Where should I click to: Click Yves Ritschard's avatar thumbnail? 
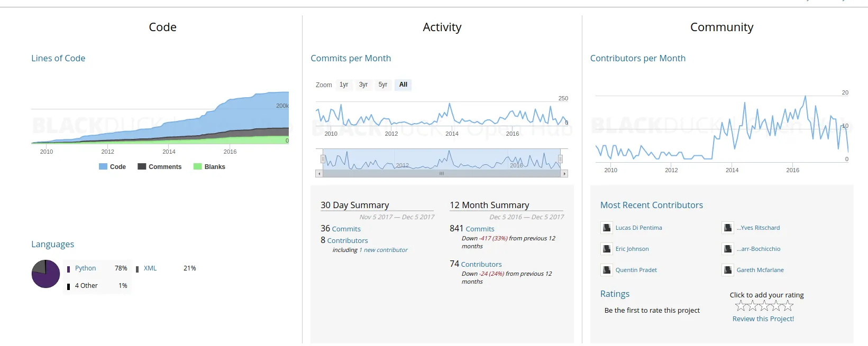(728, 228)
